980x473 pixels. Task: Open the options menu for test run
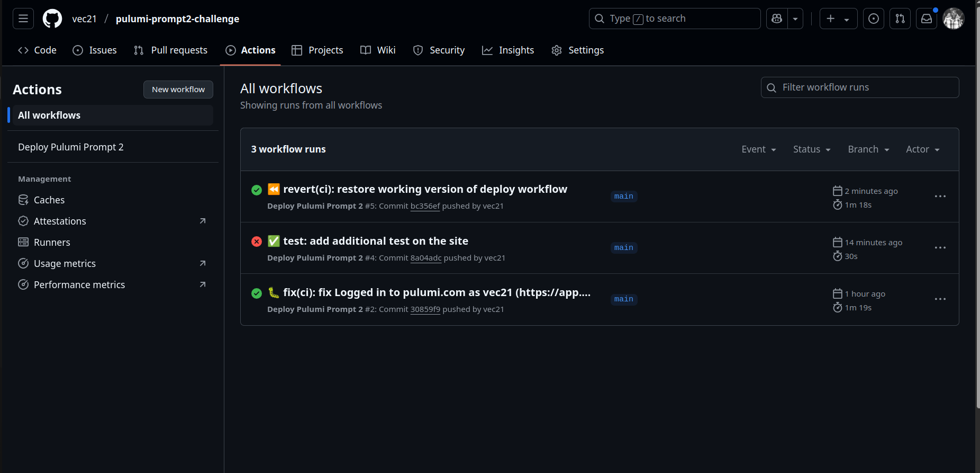click(x=940, y=248)
